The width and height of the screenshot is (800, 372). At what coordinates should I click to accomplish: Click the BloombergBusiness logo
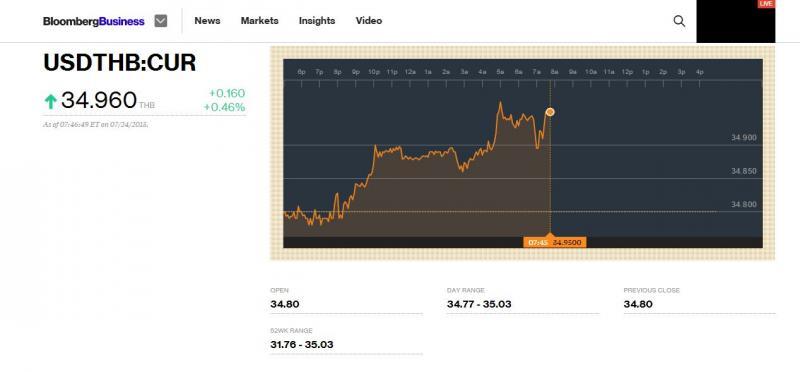pos(94,21)
